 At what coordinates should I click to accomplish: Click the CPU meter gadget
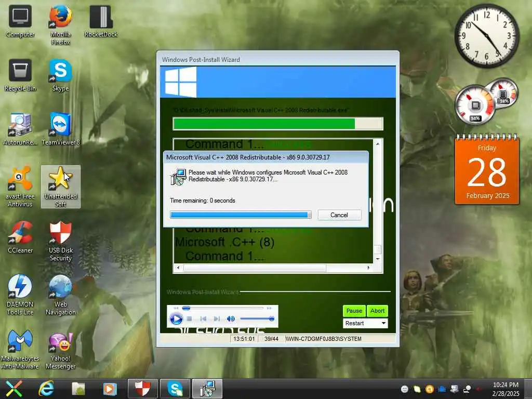coord(475,105)
